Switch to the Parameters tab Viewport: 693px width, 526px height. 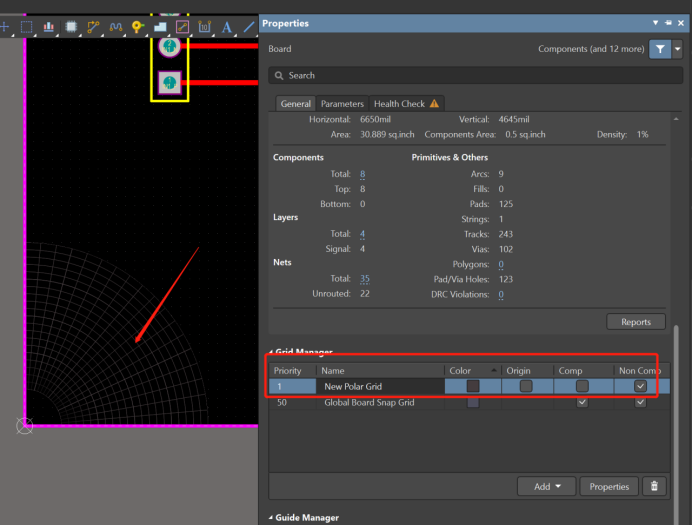(x=342, y=103)
